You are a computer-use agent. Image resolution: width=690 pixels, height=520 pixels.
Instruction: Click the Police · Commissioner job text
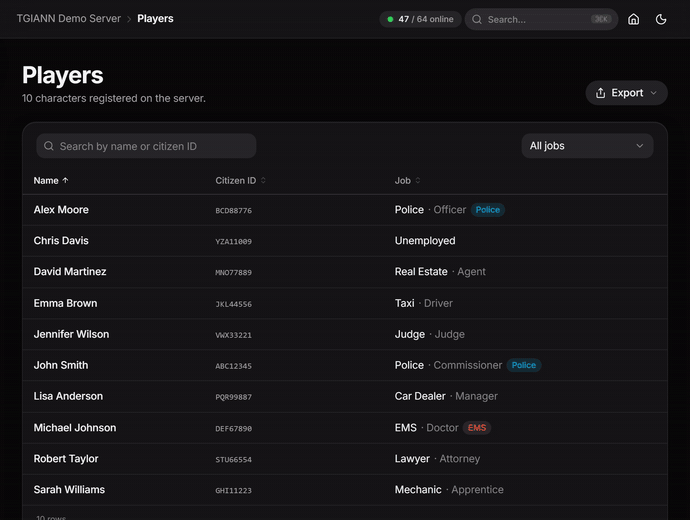coord(448,365)
